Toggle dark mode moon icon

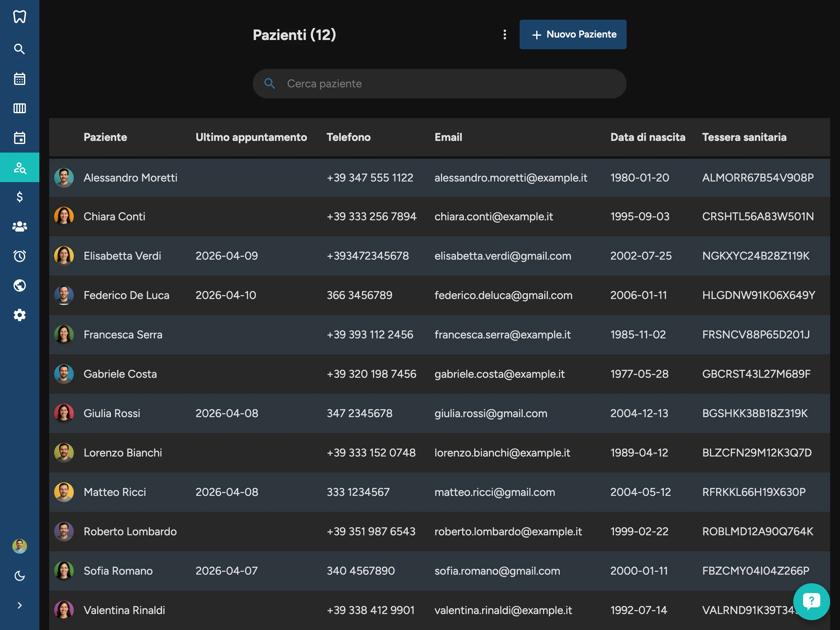pyautogui.click(x=19, y=576)
